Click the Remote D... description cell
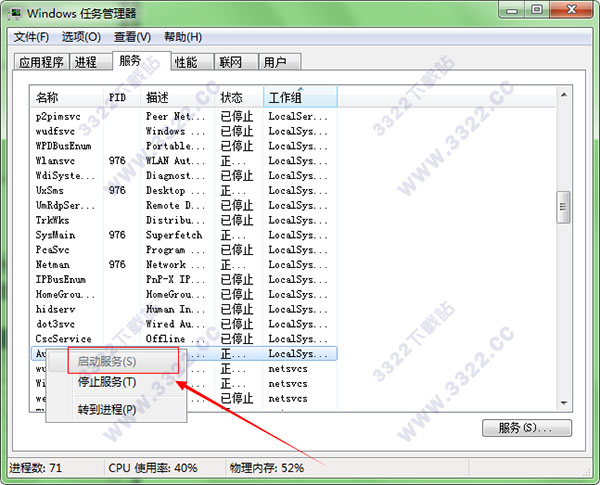 pyautogui.click(x=175, y=206)
